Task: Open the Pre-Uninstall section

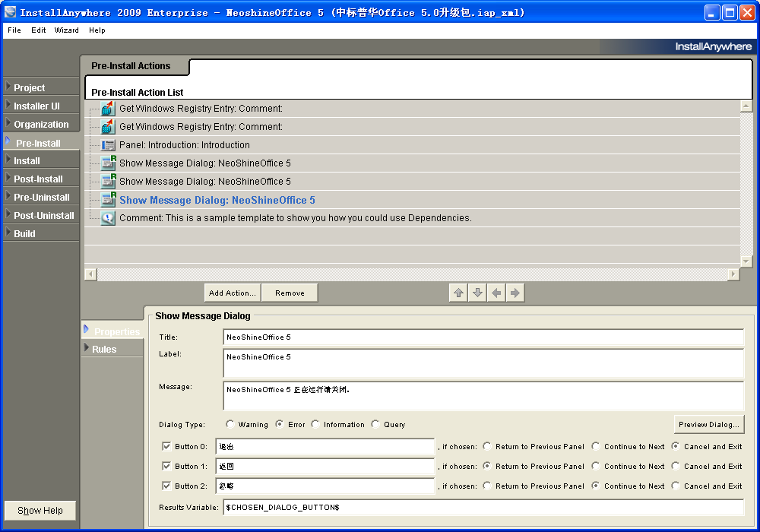Action: (x=41, y=197)
